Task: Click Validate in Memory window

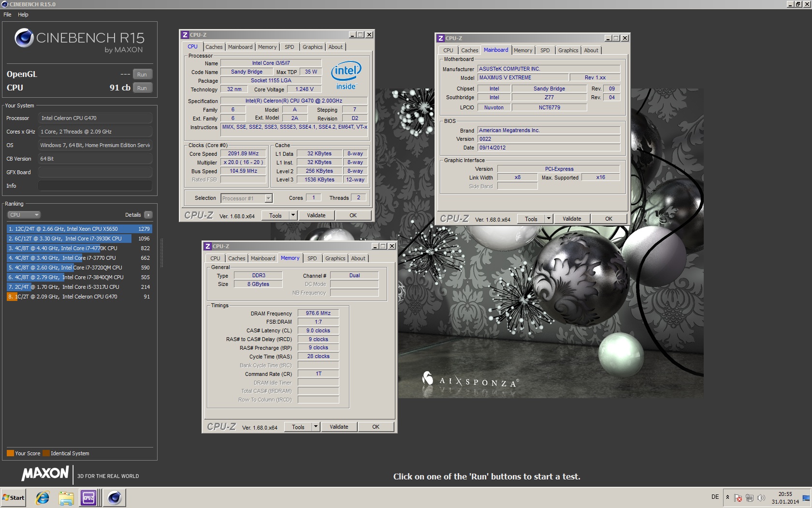Action: 339,427
